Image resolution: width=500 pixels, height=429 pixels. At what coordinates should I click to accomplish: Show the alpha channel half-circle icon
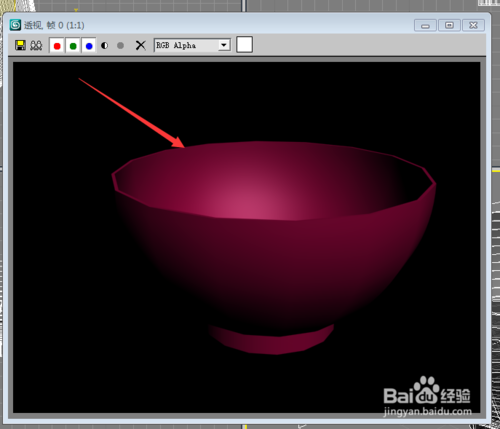(104, 45)
